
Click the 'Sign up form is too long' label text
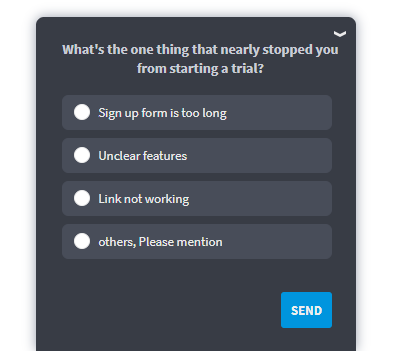(162, 113)
